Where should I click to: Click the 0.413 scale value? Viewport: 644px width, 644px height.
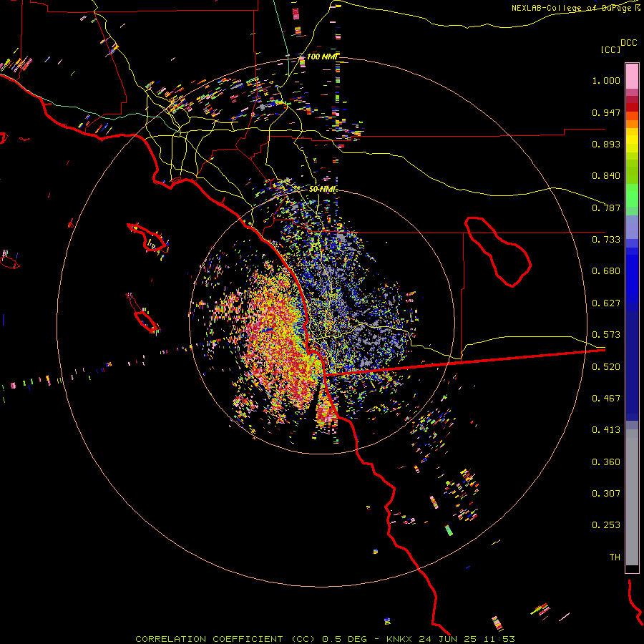click(x=606, y=430)
